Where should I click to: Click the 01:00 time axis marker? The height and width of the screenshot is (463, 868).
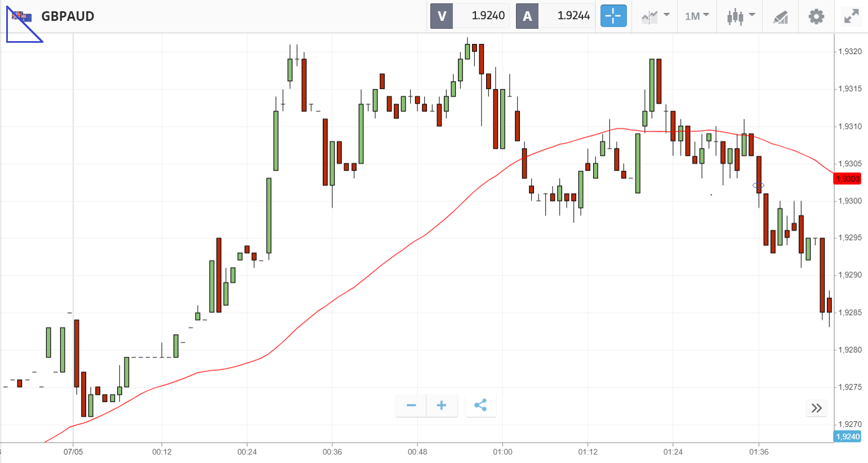502,452
